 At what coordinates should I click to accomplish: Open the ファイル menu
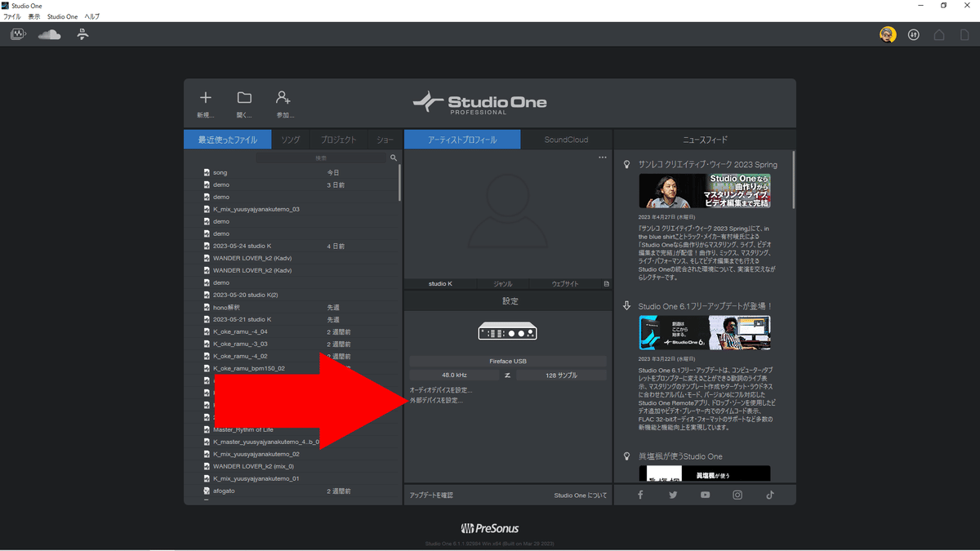coord(12,16)
